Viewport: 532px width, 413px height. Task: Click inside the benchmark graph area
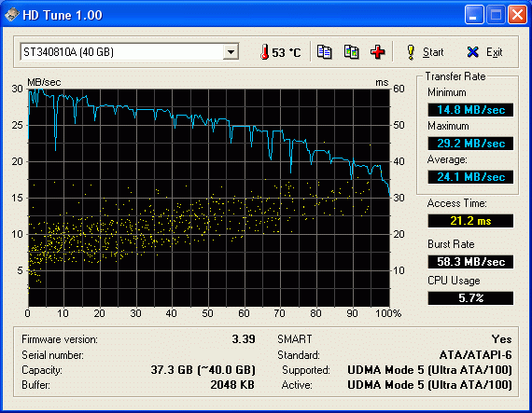coord(209,198)
